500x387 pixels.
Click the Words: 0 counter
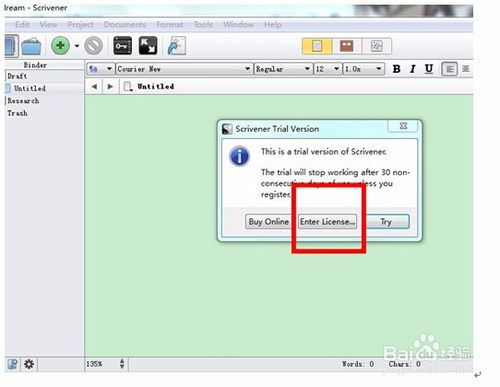click(x=358, y=364)
